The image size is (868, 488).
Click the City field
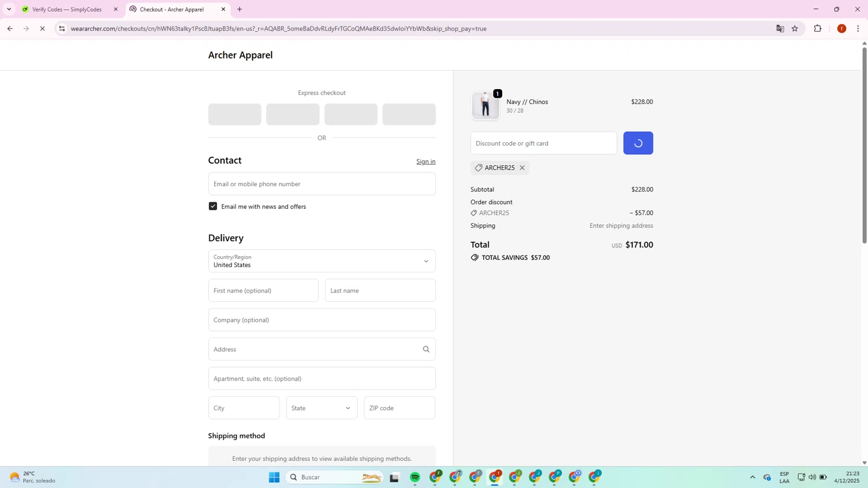244,408
